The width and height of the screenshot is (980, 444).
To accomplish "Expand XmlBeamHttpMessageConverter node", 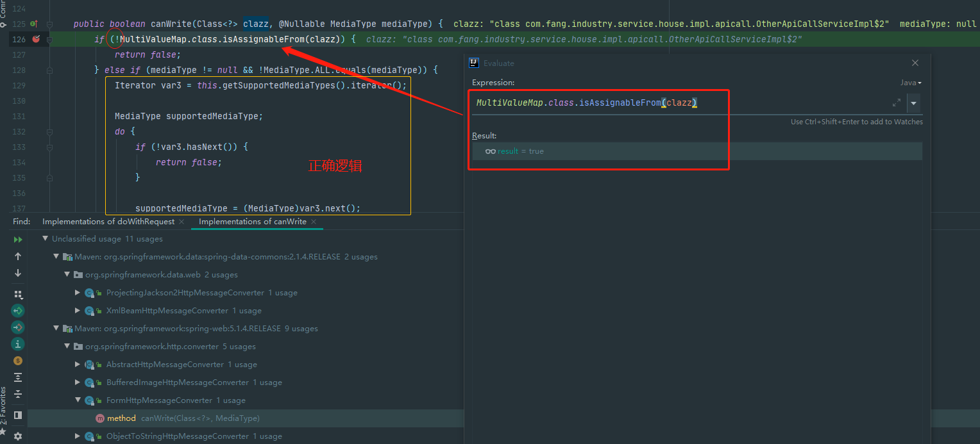I will [x=78, y=311].
